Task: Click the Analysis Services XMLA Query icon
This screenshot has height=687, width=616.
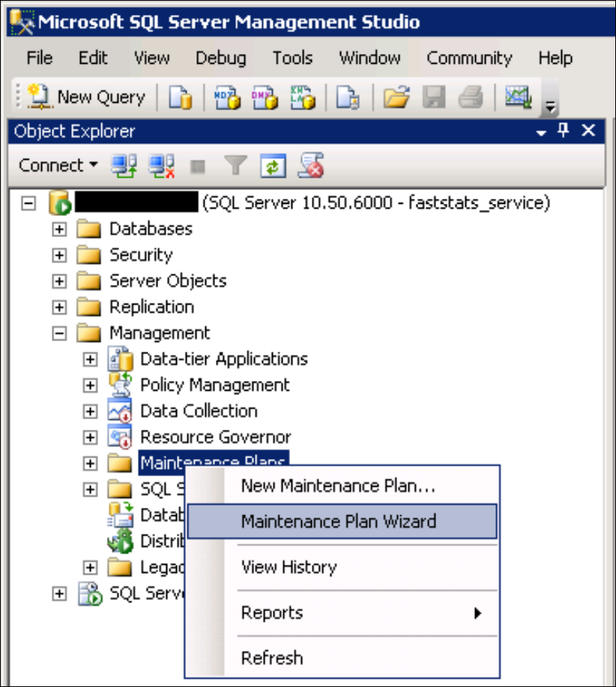Action: point(303,97)
